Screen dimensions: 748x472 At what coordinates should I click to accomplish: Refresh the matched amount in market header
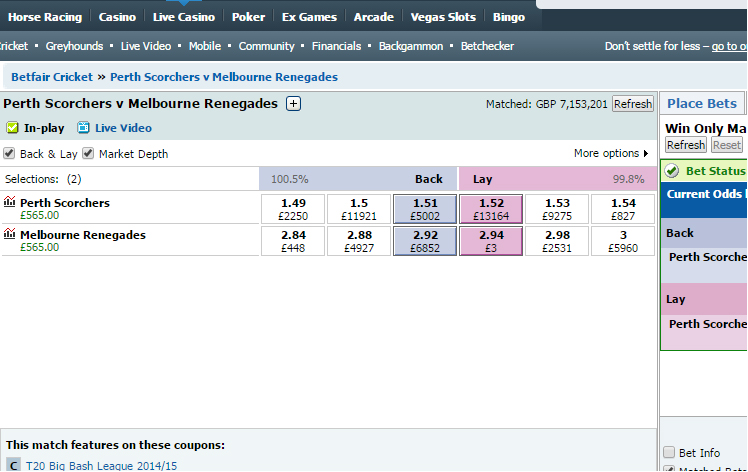pyautogui.click(x=633, y=104)
